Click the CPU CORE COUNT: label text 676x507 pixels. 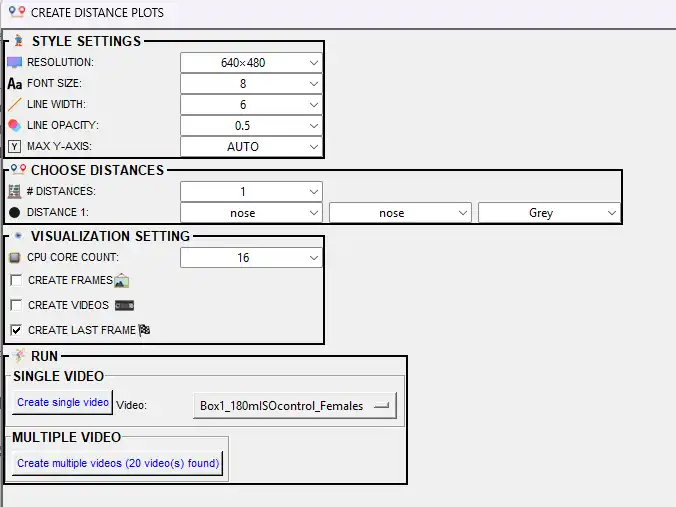[x=73, y=257]
